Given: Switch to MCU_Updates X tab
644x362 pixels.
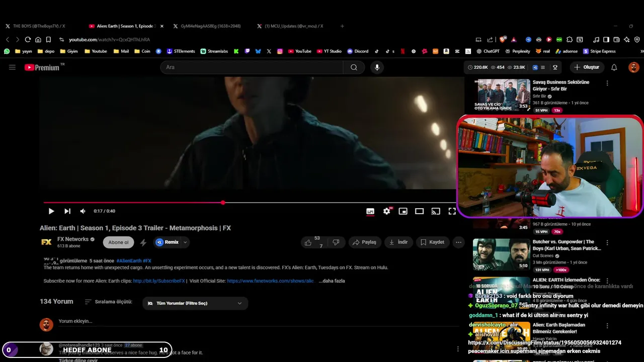Looking at the screenshot, I should 294,26.
